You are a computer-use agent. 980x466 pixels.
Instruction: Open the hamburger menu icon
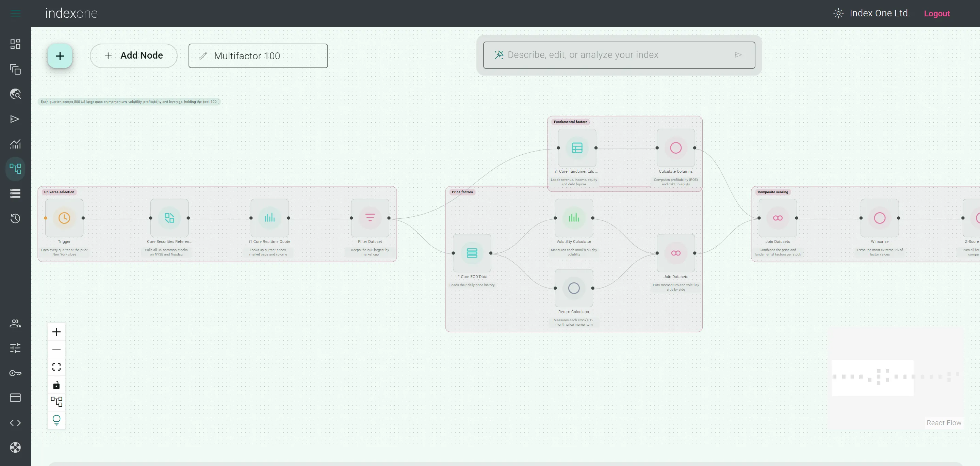pyautogui.click(x=15, y=13)
